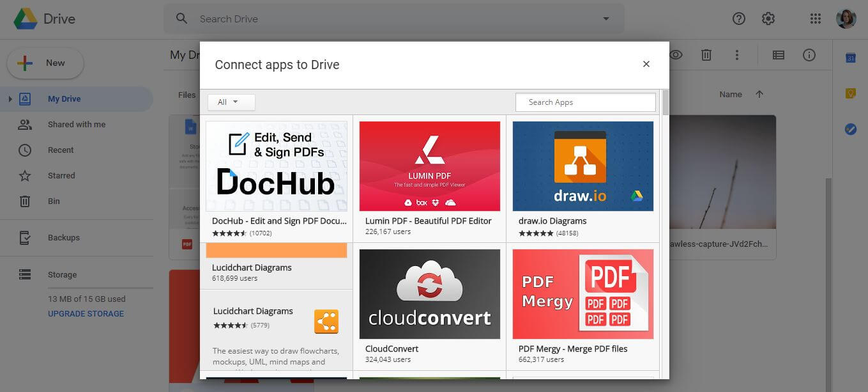Click the 618,699 users text
868x392 pixels.
(x=235, y=278)
